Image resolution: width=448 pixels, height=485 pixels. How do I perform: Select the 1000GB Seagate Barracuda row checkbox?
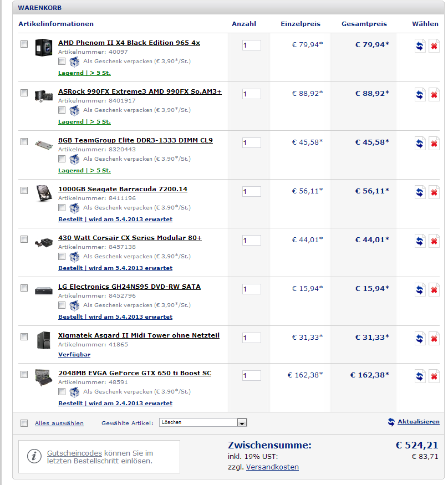tap(24, 190)
